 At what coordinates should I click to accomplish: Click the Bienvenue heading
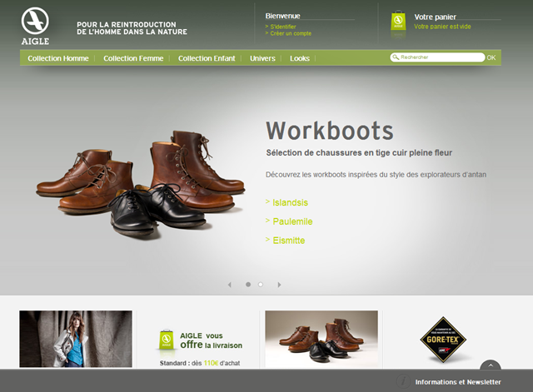[x=282, y=16]
